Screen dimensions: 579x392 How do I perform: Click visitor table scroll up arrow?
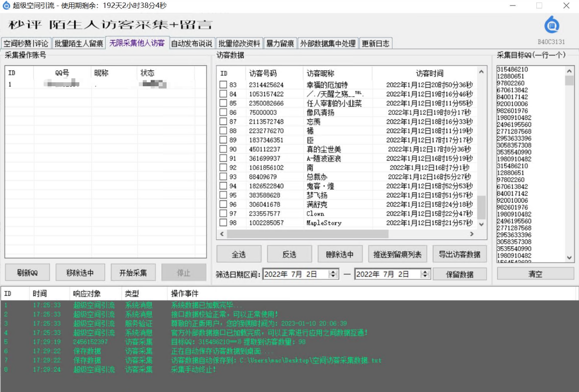coord(481,71)
